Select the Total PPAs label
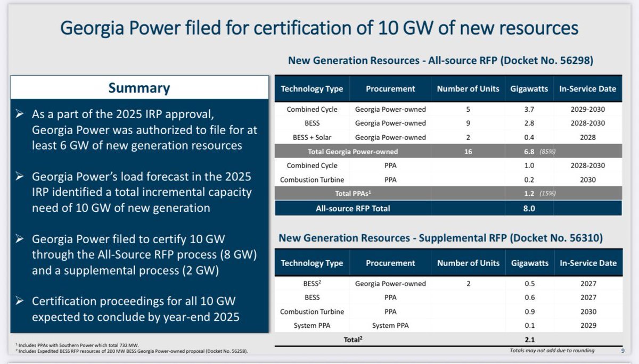The height and width of the screenshot is (364, 639). [x=353, y=194]
